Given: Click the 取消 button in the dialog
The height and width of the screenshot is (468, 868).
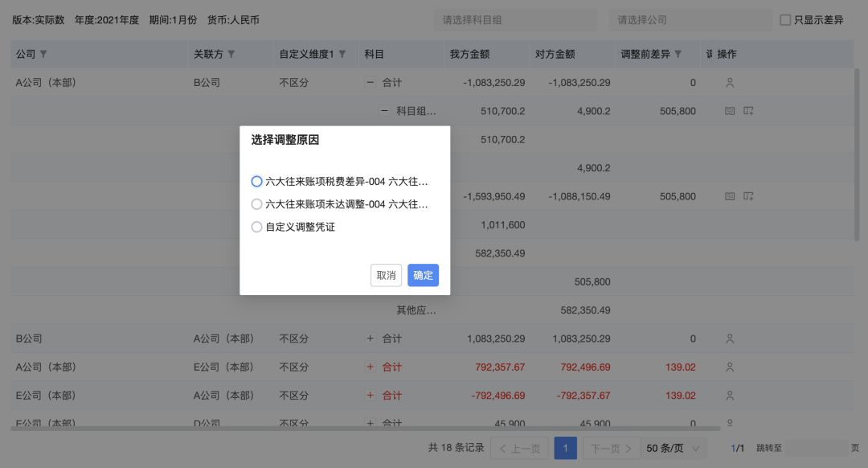Looking at the screenshot, I should 386,275.
